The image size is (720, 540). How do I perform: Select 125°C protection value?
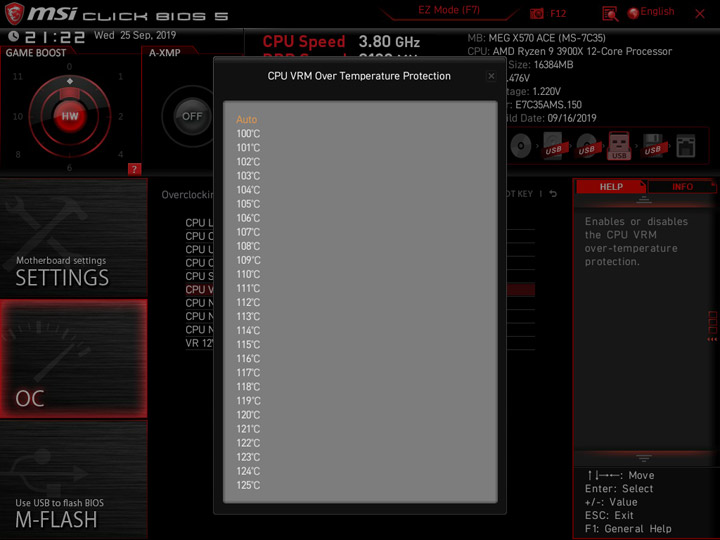pyautogui.click(x=248, y=485)
